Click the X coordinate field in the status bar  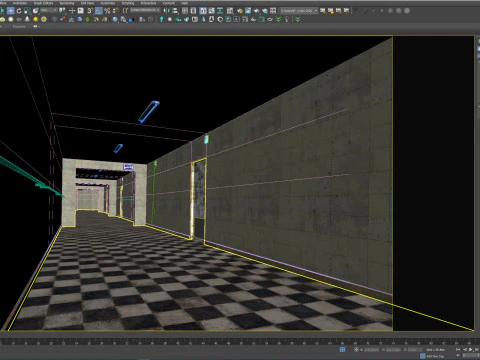coord(371,350)
